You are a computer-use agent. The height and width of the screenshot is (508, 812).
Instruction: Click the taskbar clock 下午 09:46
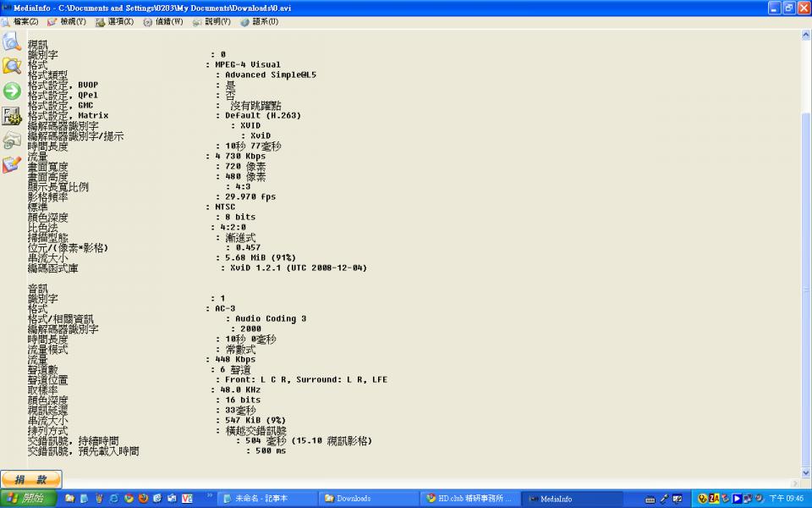(786, 499)
